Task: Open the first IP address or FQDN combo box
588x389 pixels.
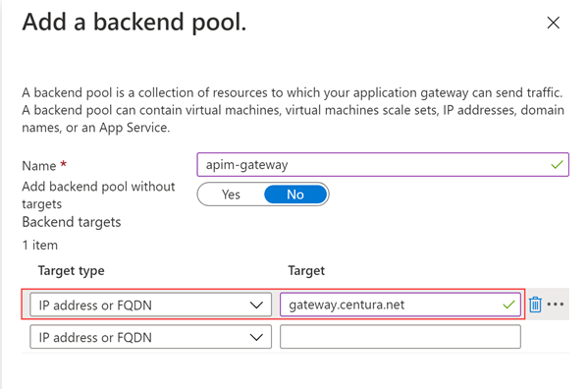Action: pos(151,305)
